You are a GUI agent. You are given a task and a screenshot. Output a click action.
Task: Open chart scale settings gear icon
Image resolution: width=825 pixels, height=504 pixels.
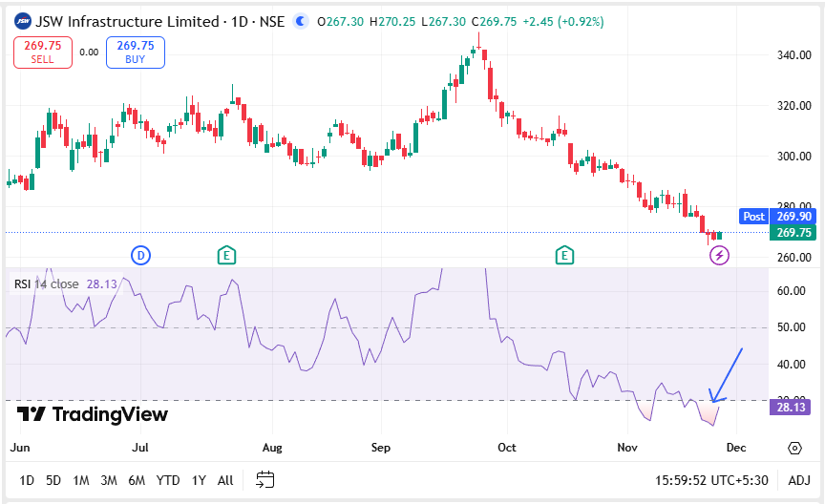click(x=794, y=448)
